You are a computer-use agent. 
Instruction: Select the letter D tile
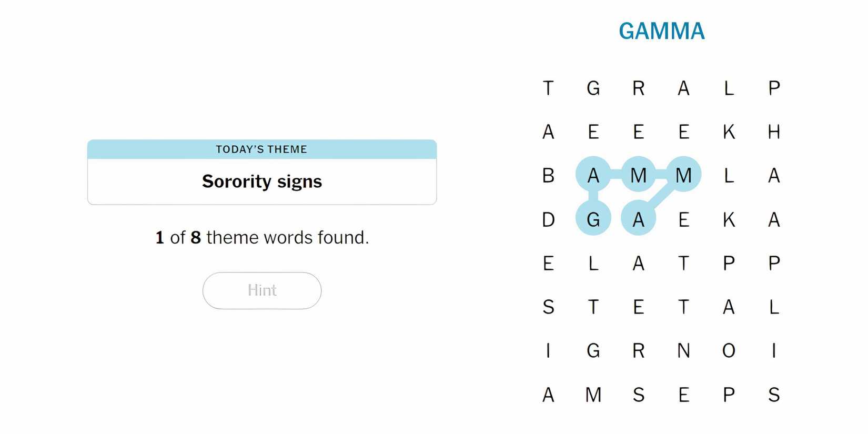(x=548, y=219)
